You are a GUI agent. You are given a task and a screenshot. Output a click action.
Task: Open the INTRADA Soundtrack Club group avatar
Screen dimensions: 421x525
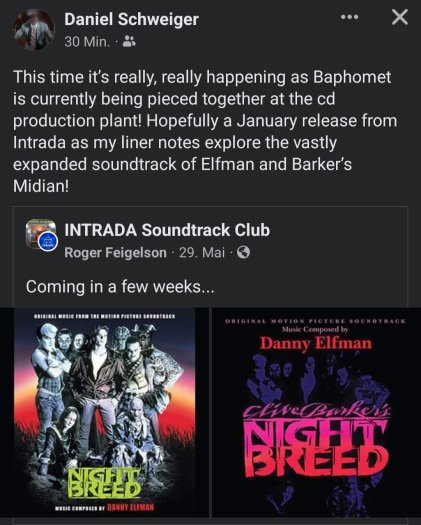coord(41,234)
